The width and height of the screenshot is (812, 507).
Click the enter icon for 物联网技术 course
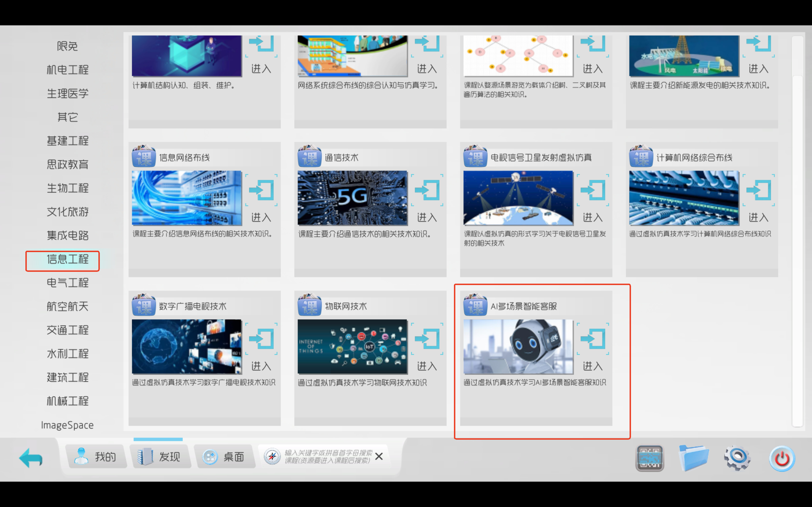click(x=427, y=339)
